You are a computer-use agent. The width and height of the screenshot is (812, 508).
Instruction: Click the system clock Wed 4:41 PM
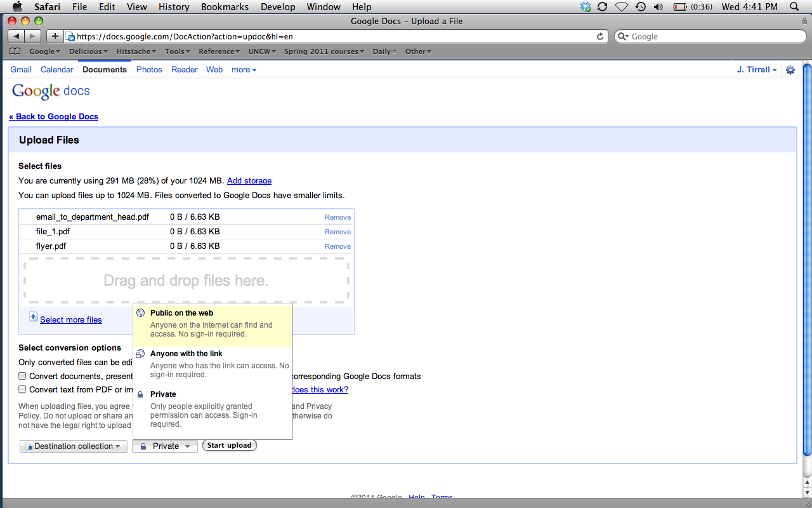coord(749,7)
